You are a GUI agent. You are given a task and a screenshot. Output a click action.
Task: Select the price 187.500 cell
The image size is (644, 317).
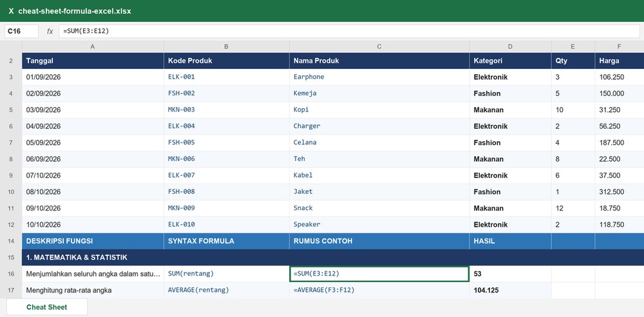point(620,142)
